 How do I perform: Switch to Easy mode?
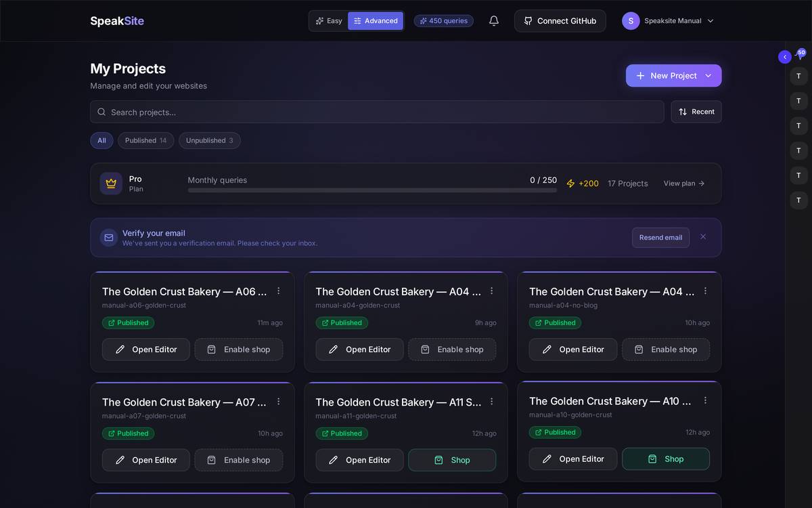329,21
